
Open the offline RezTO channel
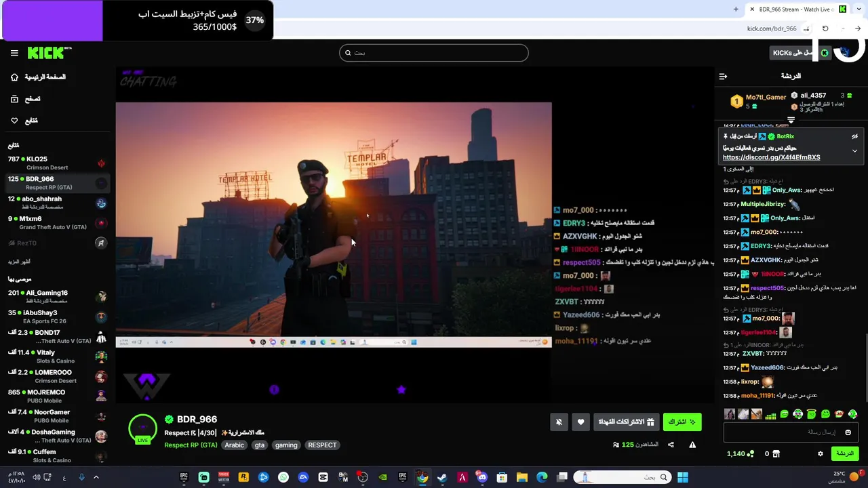(57, 243)
